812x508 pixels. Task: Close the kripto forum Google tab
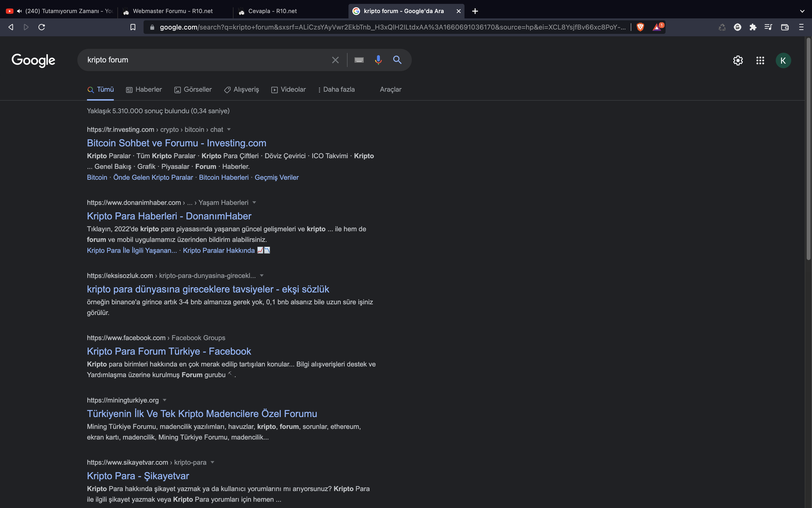pos(458,11)
